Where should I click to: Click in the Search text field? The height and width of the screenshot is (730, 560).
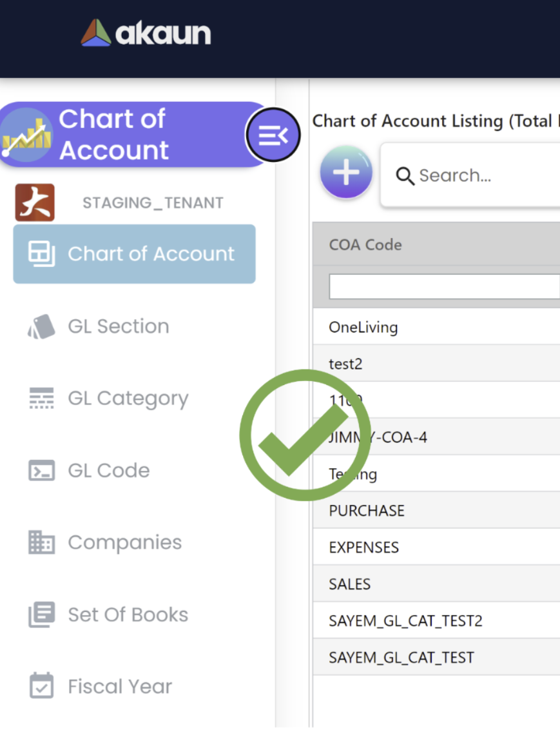click(487, 175)
